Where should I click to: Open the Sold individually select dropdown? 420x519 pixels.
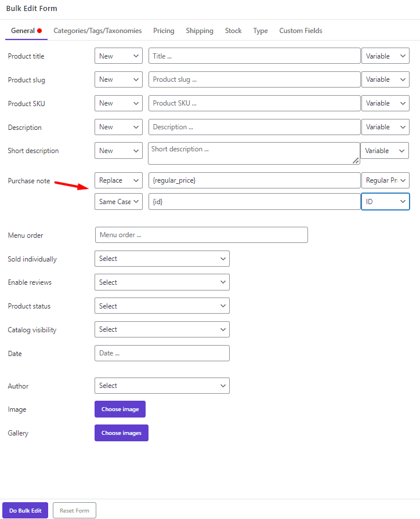point(162,259)
